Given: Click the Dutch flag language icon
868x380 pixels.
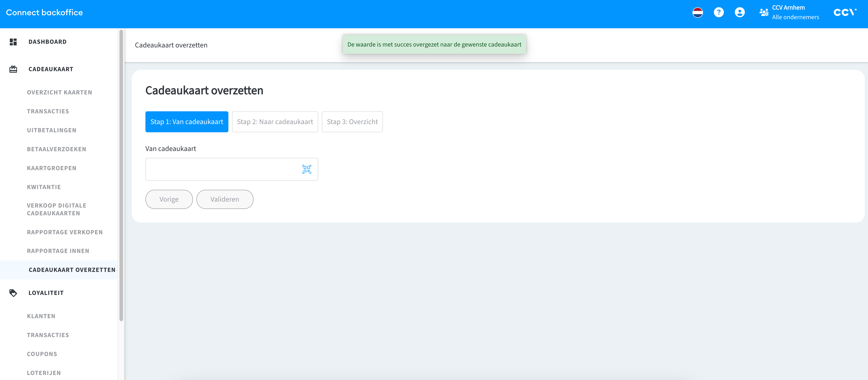Looking at the screenshot, I should point(697,13).
